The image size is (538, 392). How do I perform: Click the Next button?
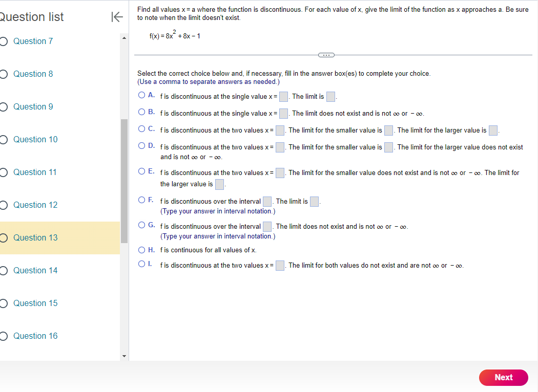click(x=503, y=378)
